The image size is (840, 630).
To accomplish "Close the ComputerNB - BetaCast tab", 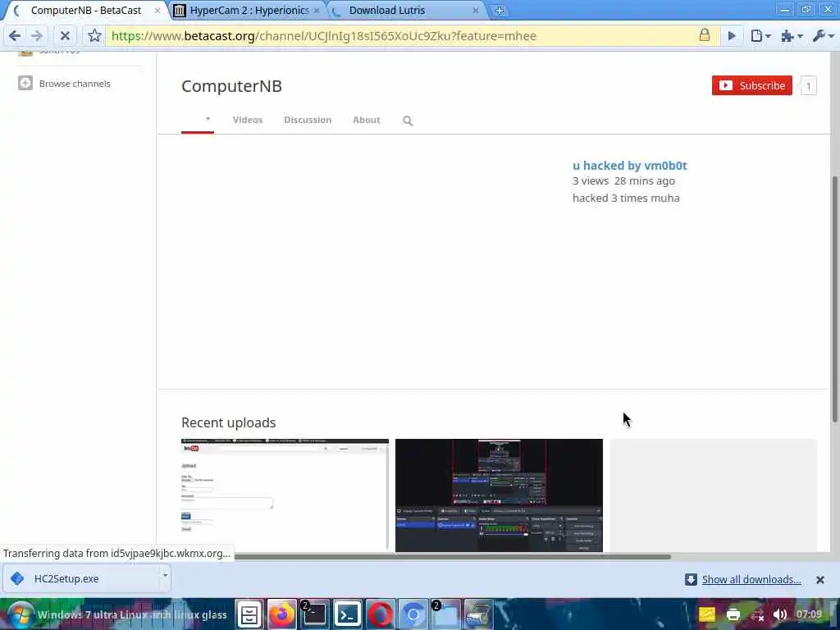I will tap(157, 10).
